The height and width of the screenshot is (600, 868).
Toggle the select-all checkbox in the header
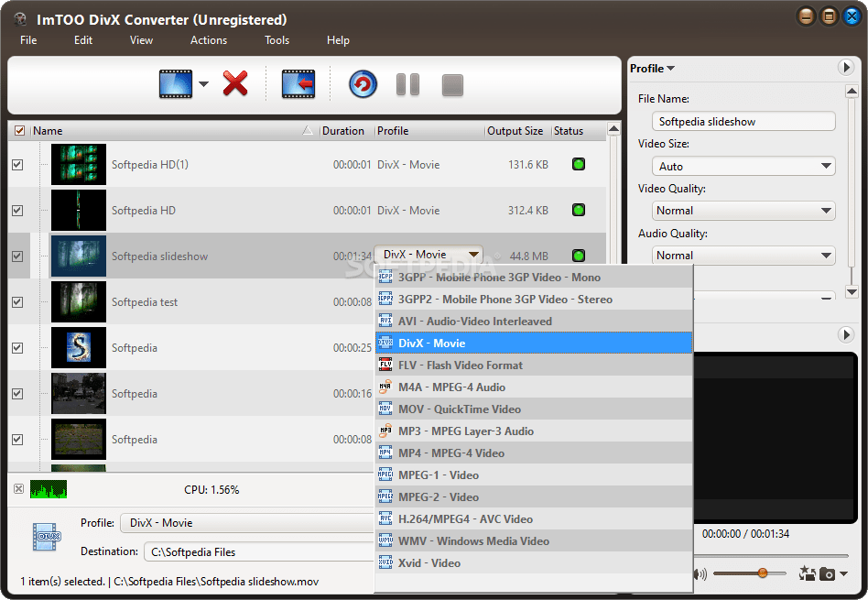click(19, 131)
